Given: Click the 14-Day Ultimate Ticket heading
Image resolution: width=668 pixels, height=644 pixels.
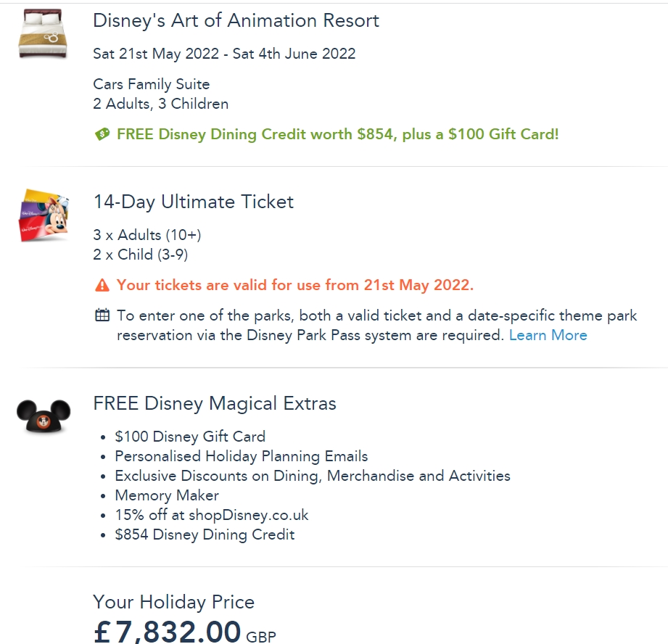Looking at the screenshot, I should 193,202.
